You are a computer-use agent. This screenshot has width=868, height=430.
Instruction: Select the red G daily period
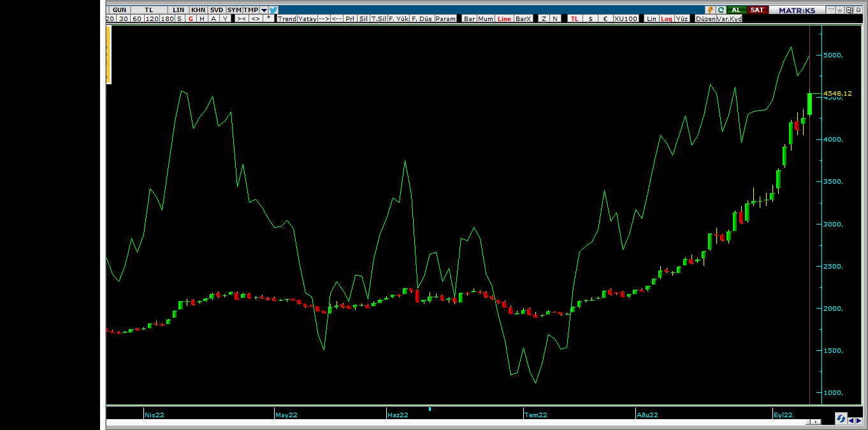pos(191,19)
